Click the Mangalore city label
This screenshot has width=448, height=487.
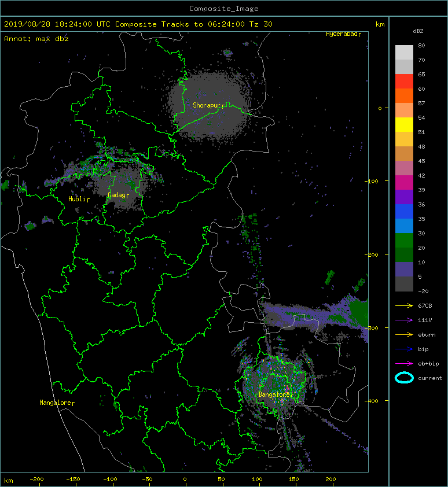55,403
